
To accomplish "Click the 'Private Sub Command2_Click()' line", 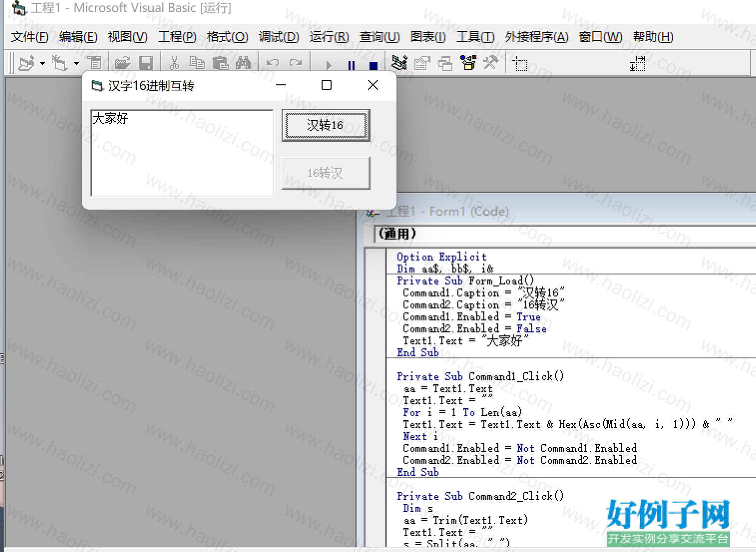I will 480,496.
